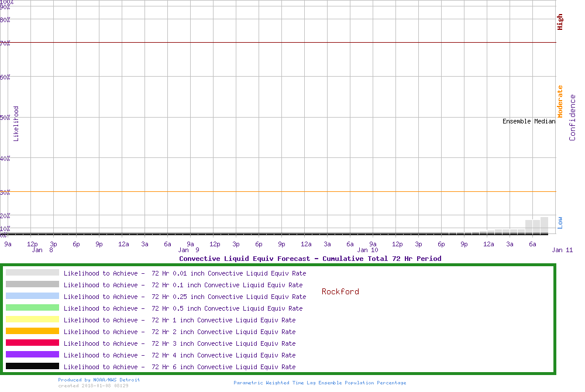Viewport: 585px width, 392px height.
Task: Select the Jan 11 date marker
Action: coord(562,250)
